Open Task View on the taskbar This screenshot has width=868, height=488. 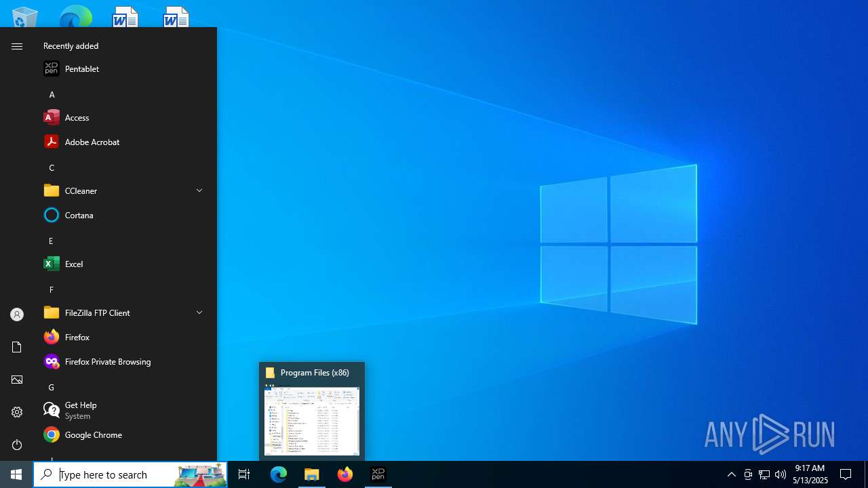(x=244, y=474)
